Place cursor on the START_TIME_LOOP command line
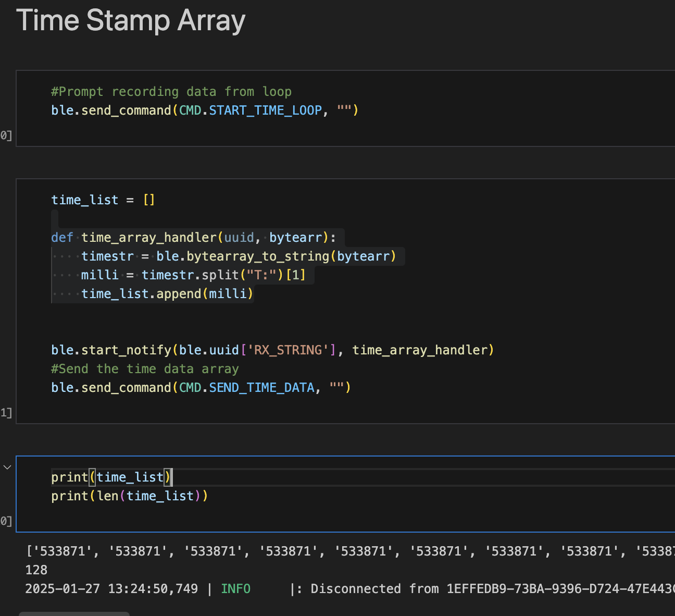This screenshot has height=616, width=675. tap(203, 110)
